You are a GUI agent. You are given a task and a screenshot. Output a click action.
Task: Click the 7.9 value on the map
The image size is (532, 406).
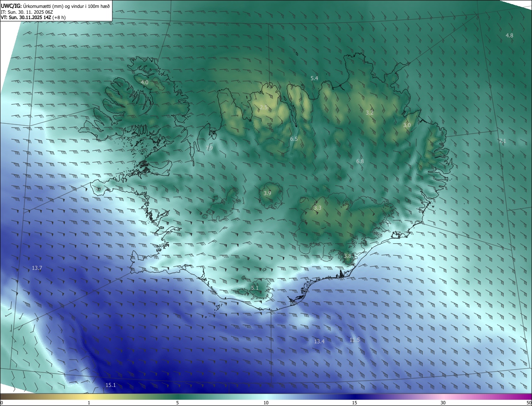(209, 148)
